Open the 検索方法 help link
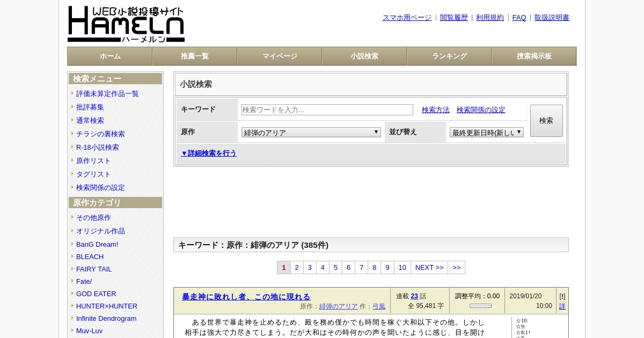644x338 pixels. 436,109
